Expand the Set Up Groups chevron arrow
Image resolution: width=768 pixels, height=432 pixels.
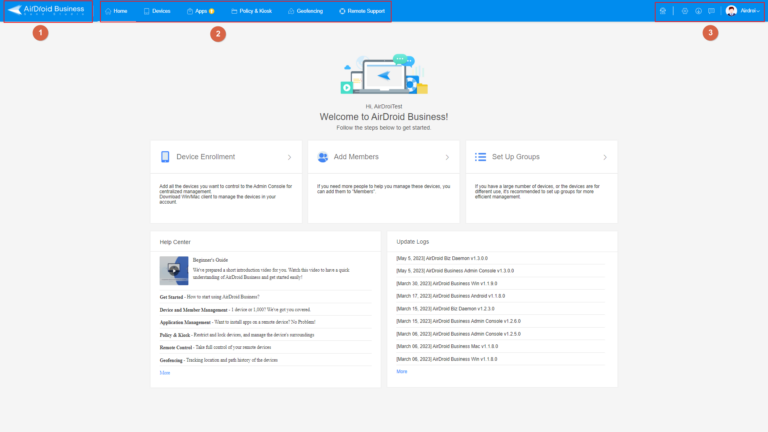coord(605,157)
